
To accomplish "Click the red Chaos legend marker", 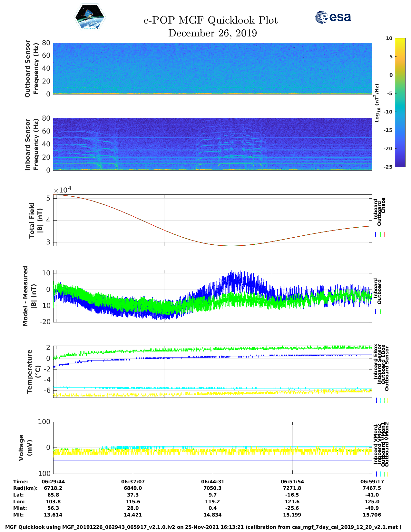I will click(384, 234).
